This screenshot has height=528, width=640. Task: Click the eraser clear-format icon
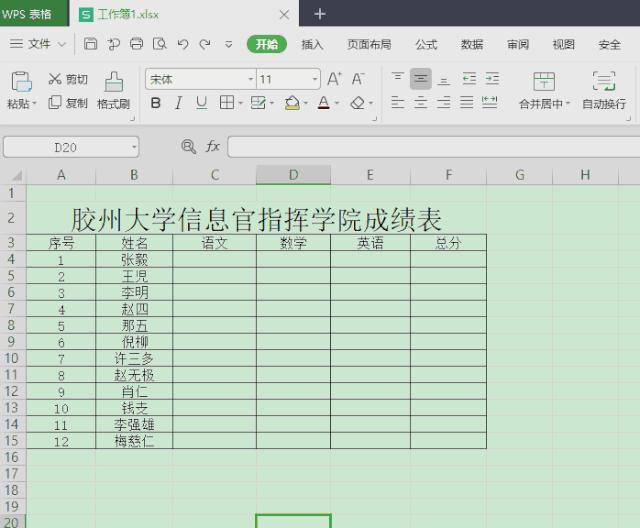[358, 103]
